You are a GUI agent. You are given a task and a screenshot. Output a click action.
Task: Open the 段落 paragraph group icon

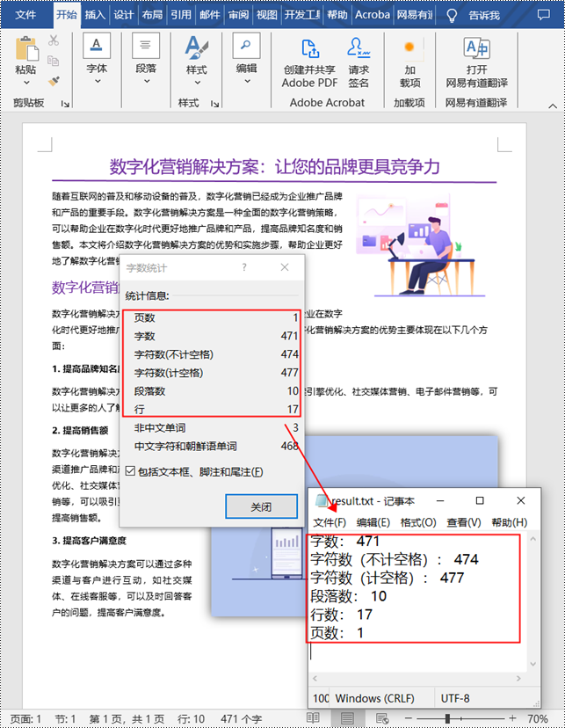[x=146, y=46]
